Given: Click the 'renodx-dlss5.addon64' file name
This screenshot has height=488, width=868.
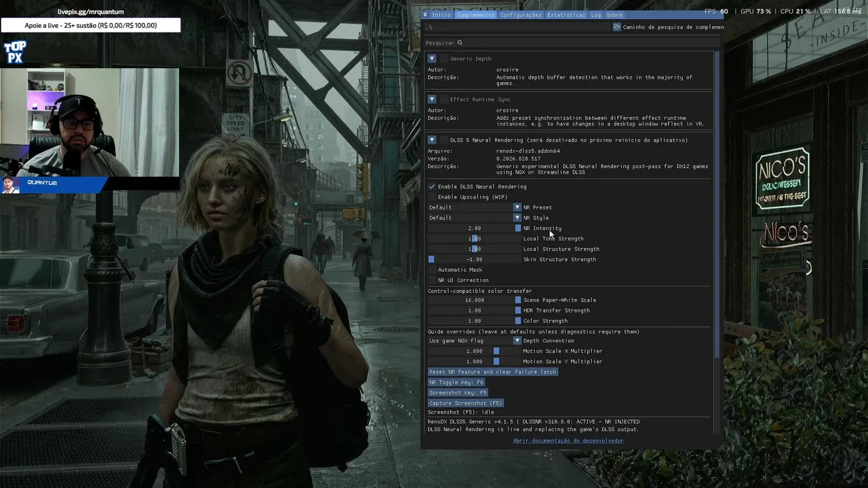Looking at the screenshot, I should 528,151.
